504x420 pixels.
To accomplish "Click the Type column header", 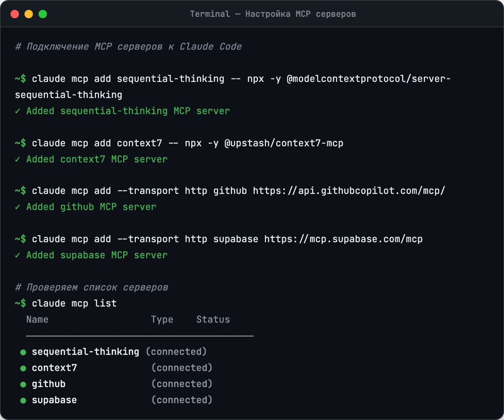I will (162, 320).
